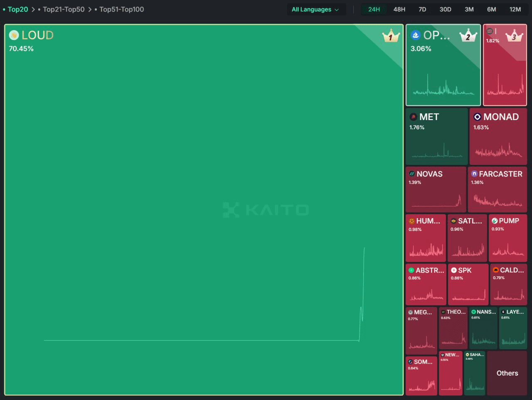Image resolution: width=532 pixels, height=400 pixels.
Task: Click the LOUD sparkline chart
Action: [204, 294]
